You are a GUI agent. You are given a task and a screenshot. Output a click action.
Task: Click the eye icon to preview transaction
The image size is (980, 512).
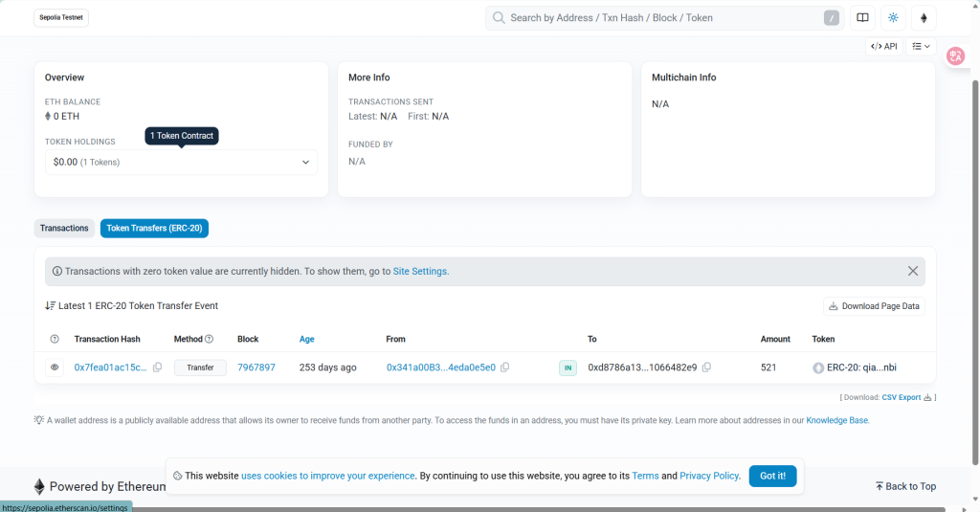tap(55, 367)
